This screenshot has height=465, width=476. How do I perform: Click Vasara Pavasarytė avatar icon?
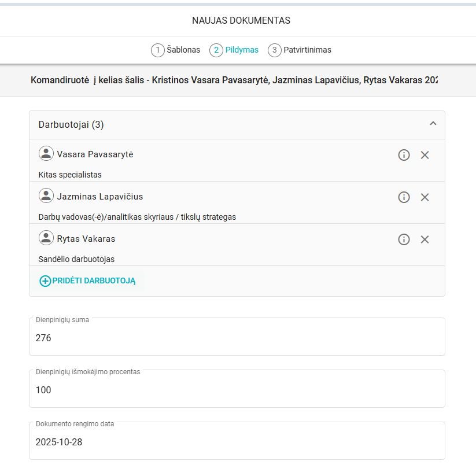click(46, 154)
